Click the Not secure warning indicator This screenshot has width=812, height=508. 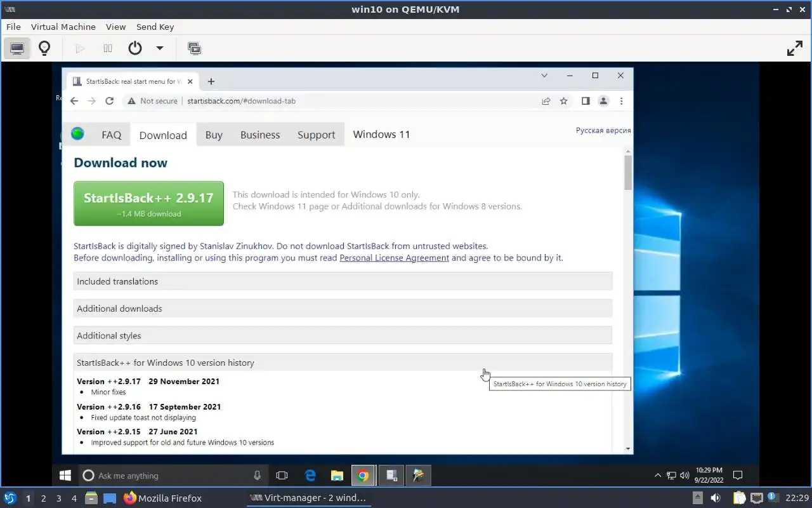(152, 101)
